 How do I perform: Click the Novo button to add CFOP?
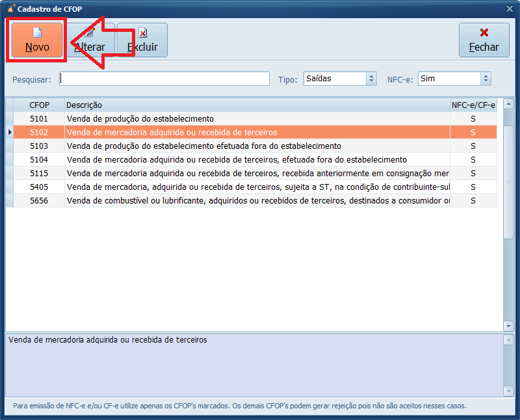click(37, 40)
